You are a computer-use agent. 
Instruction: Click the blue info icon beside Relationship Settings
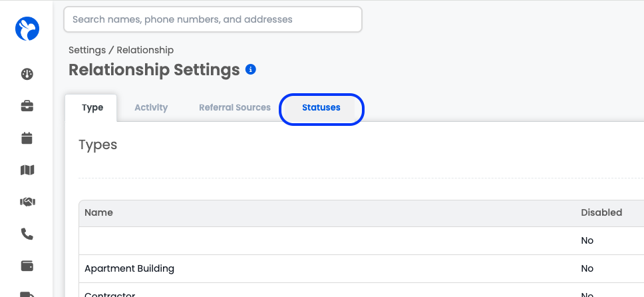tap(251, 69)
